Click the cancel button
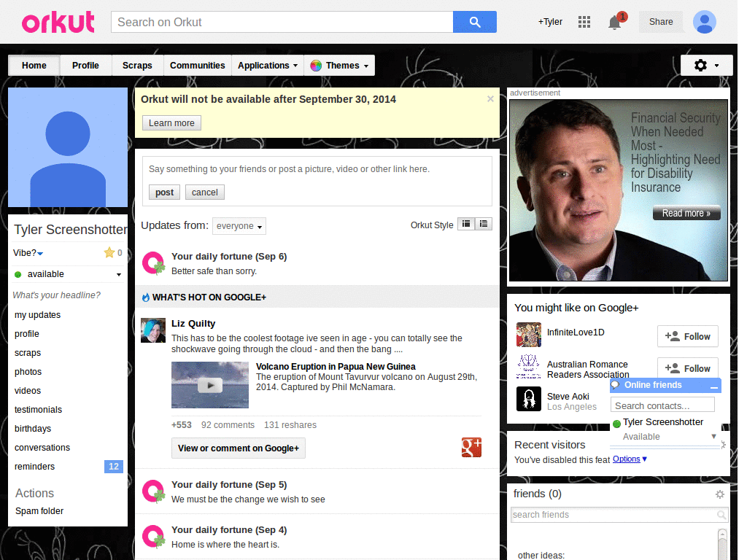The image size is (747, 560). click(x=205, y=192)
